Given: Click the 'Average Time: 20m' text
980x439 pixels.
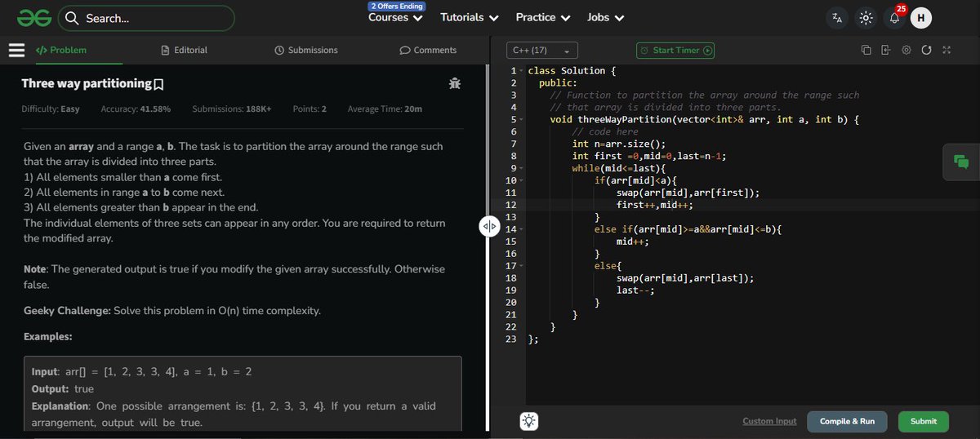Looking at the screenshot, I should point(385,109).
